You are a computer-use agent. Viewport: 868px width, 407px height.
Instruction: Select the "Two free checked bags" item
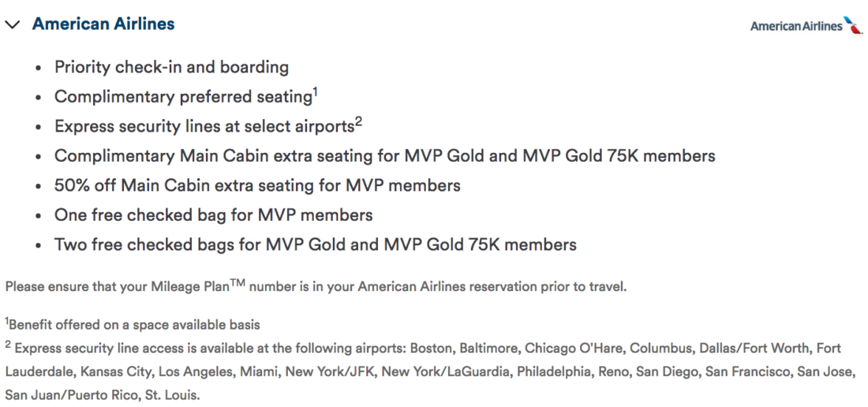tap(315, 245)
